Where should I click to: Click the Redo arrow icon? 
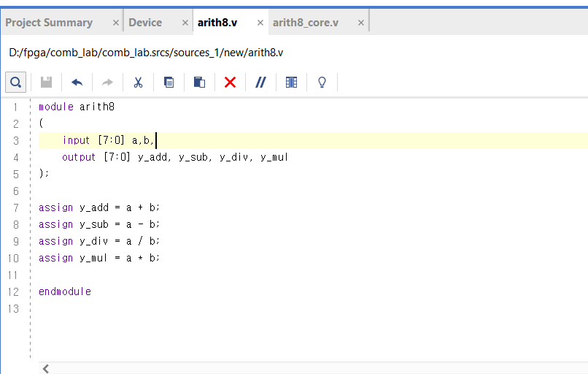108,83
